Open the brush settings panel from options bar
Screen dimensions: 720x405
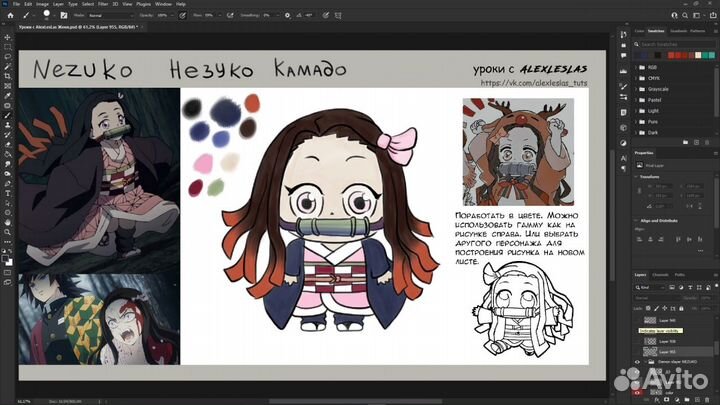pos(64,15)
